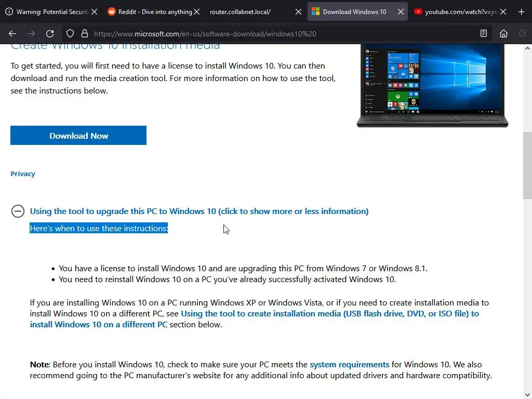Image resolution: width=532 pixels, height=399 pixels.
Task: Close the youtube.com tab
Action: pyautogui.click(x=503, y=12)
